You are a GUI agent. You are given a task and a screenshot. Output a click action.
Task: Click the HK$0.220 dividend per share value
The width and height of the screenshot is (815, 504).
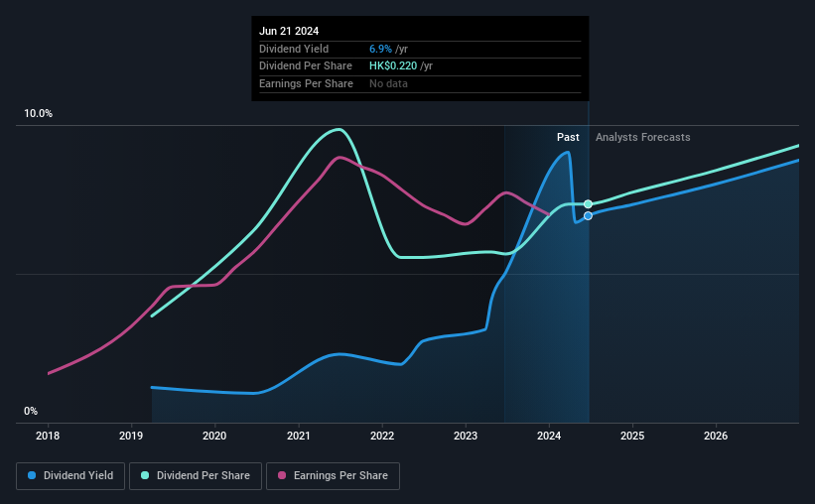tap(393, 66)
